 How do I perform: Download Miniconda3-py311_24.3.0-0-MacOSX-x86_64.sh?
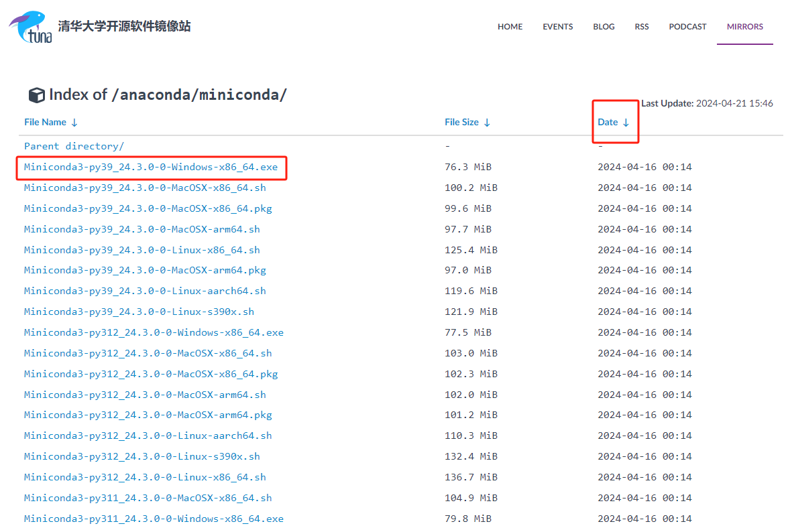click(x=148, y=498)
